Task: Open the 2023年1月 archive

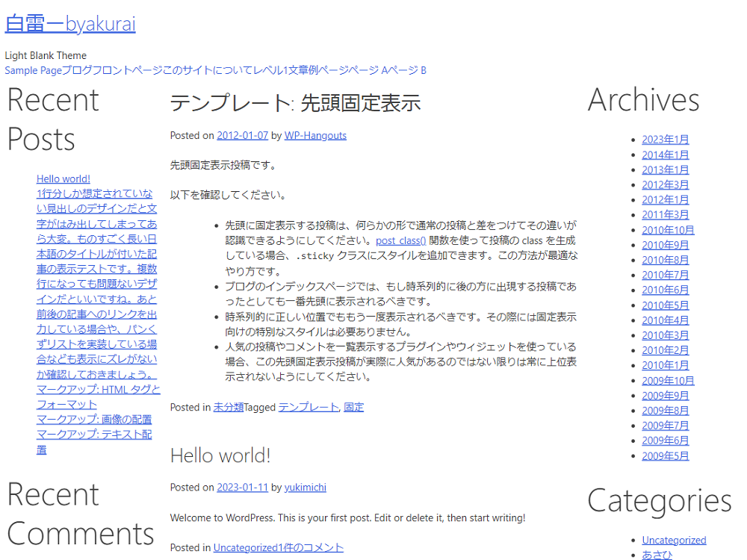Action: point(666,140)
